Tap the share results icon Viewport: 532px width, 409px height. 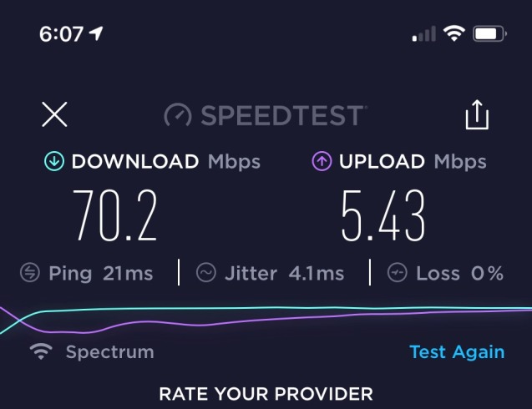click(x=477, y=114)
